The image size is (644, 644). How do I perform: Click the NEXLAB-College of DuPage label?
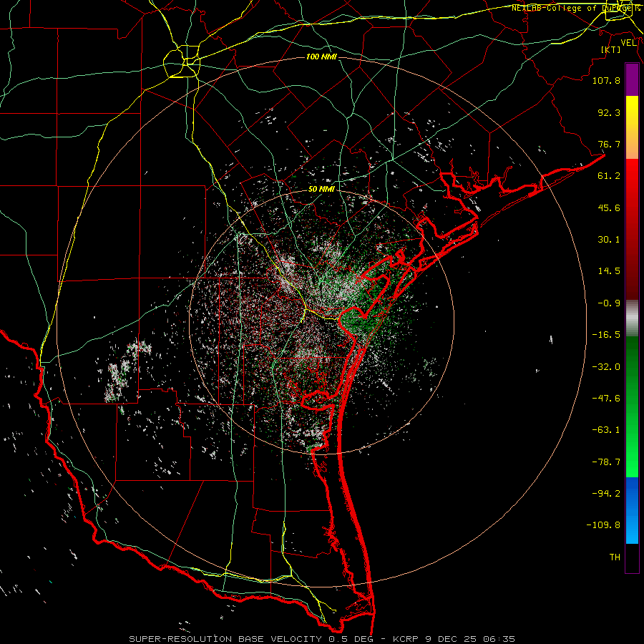click(575, 8)
